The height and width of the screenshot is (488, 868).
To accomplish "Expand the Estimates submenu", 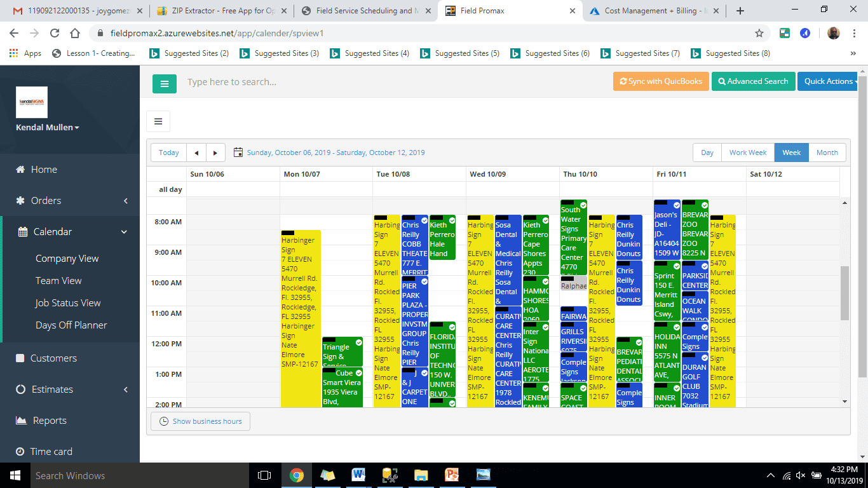I will coord(126,390).
